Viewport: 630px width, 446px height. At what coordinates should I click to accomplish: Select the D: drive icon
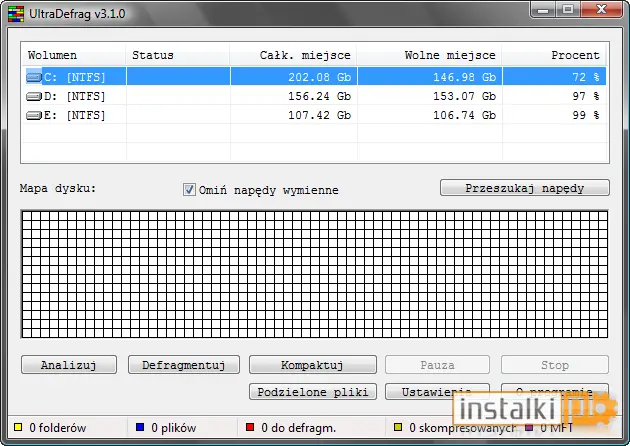click(34, 96)
